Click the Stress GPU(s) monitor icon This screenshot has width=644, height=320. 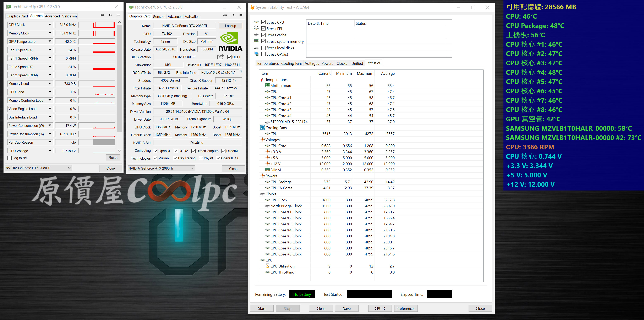pyautogui.click(x=256, y=54)
